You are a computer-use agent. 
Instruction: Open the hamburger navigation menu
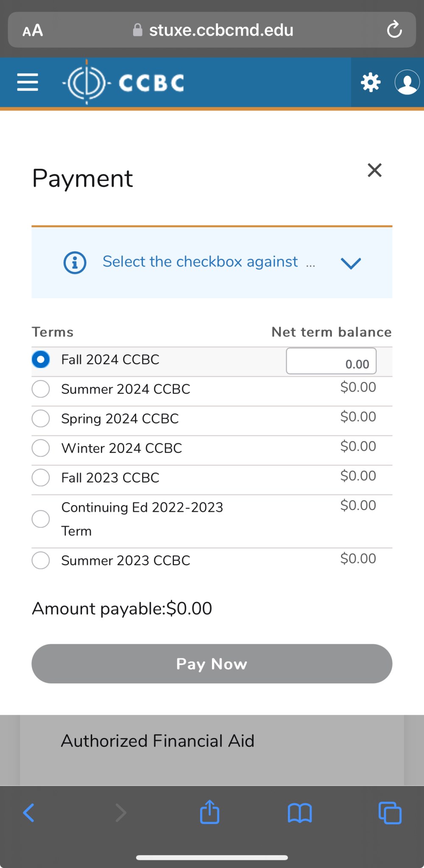pos(28,82)
